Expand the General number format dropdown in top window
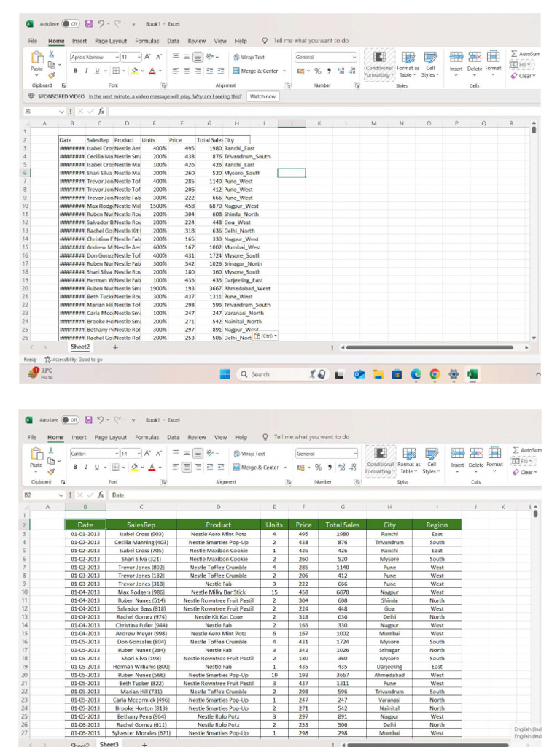This screenshot has height=747, width=560. coord(354,57)
